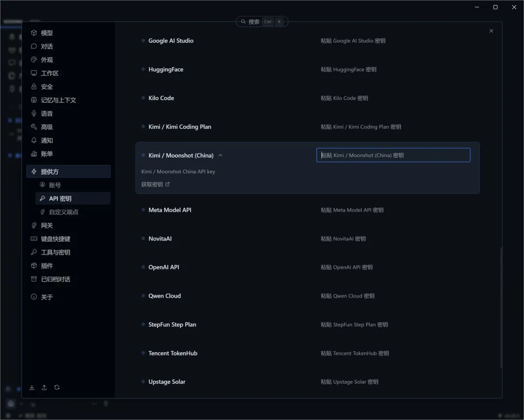Viewport: 524px width, 420px height.
Task: Click the 粘贴 Kimi / Kimi Coding Plan 密钥 field
Action: (393, 127)
